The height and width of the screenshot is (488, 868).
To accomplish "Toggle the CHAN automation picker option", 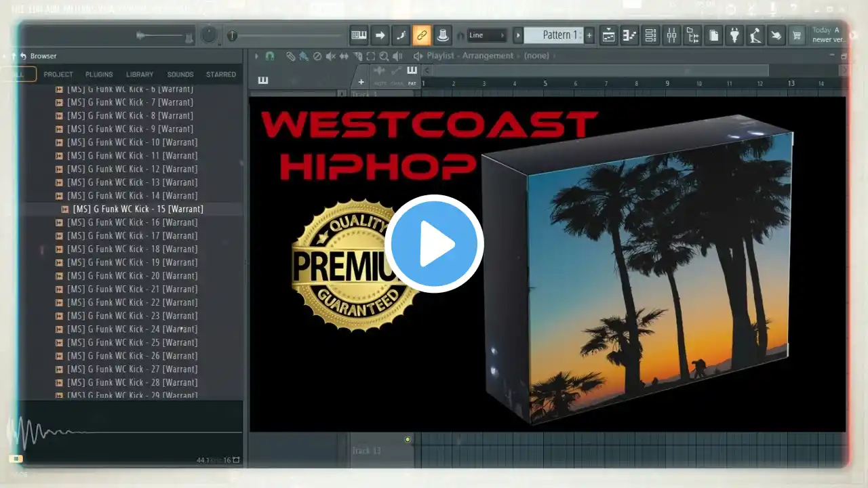I will (396, 75).
